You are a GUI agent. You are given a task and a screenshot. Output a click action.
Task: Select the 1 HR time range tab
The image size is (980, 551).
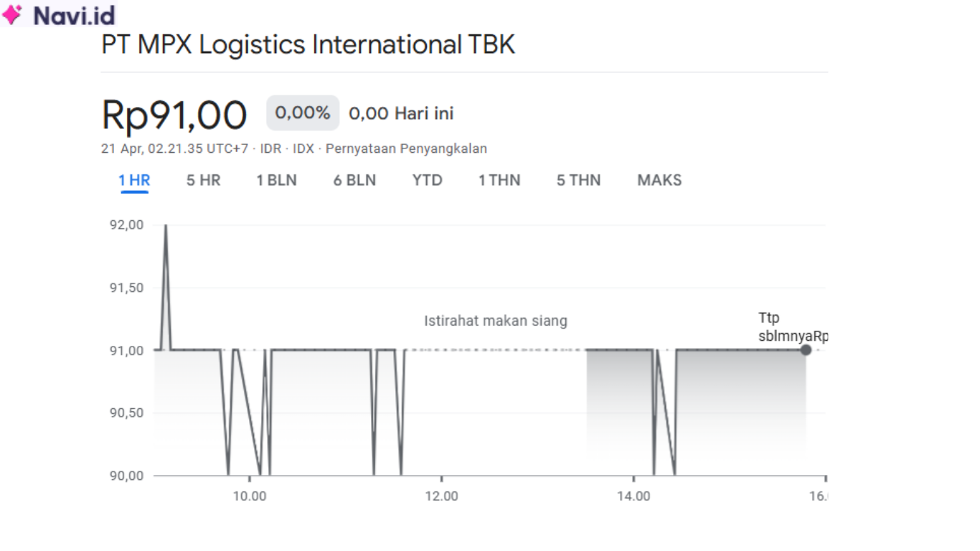134,181
